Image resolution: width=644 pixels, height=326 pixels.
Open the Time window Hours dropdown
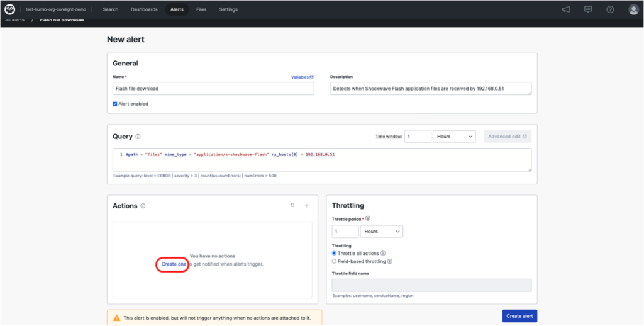[454, 137]
